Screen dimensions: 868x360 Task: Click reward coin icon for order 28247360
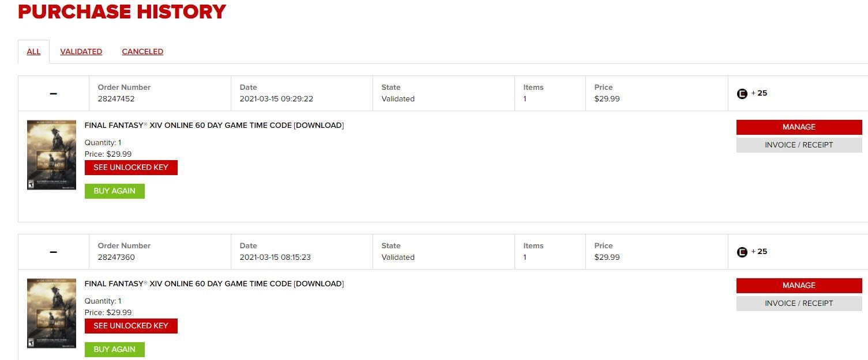tap(742, 252)
